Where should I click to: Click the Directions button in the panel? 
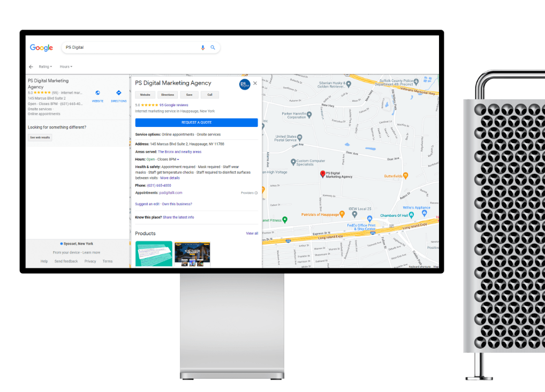click(168, 95)
